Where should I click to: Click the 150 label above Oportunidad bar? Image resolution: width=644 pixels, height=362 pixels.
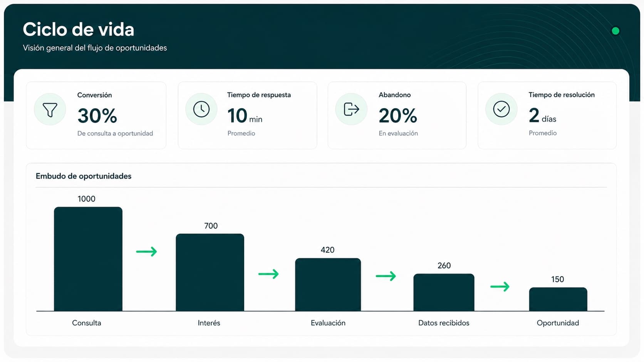coord(557,279)
